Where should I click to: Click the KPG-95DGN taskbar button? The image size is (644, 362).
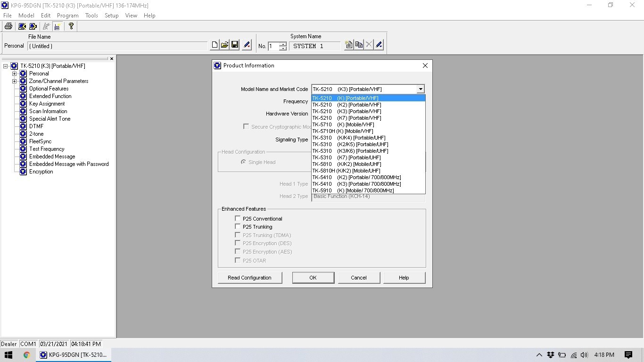coord(74,355)
